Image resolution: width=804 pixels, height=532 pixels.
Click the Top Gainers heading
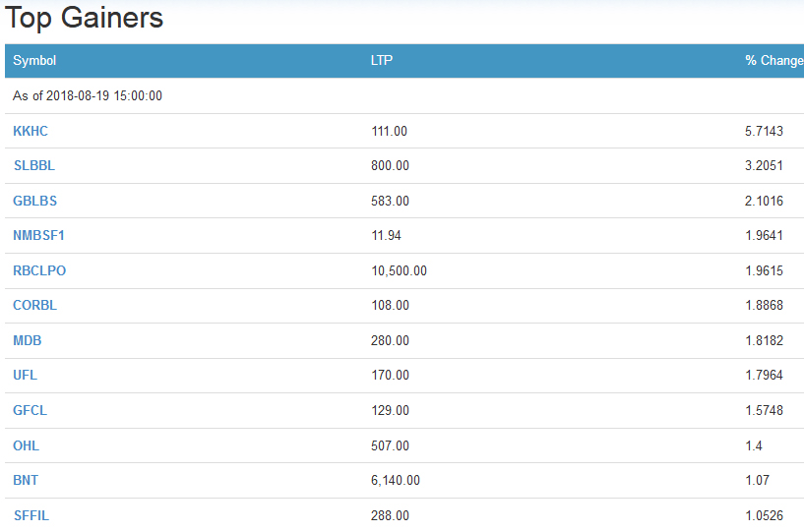point(85,18)
